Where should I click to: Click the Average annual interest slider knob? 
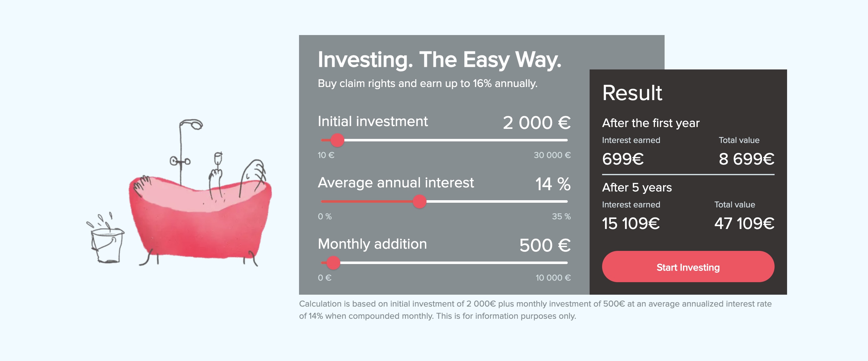coord(420,201)
